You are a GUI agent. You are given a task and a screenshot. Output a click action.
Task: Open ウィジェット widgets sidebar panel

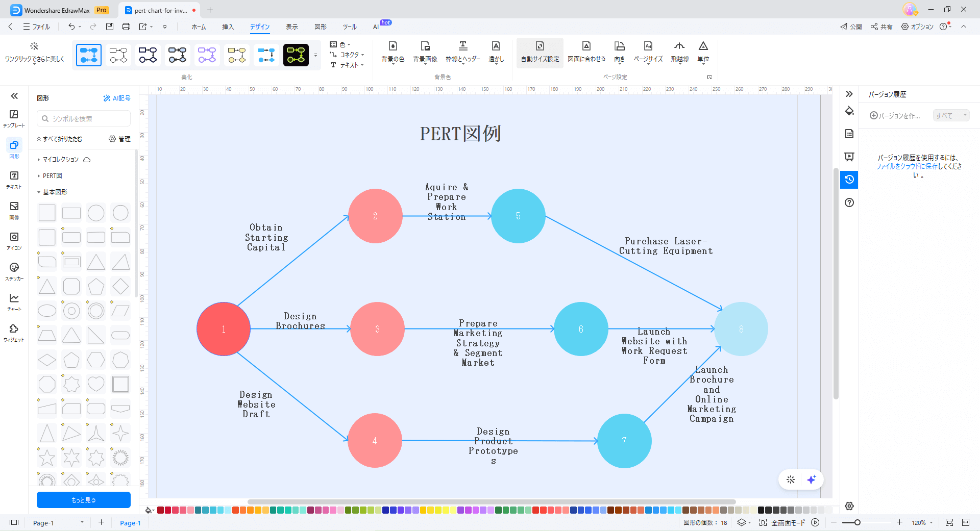point(14,333)
